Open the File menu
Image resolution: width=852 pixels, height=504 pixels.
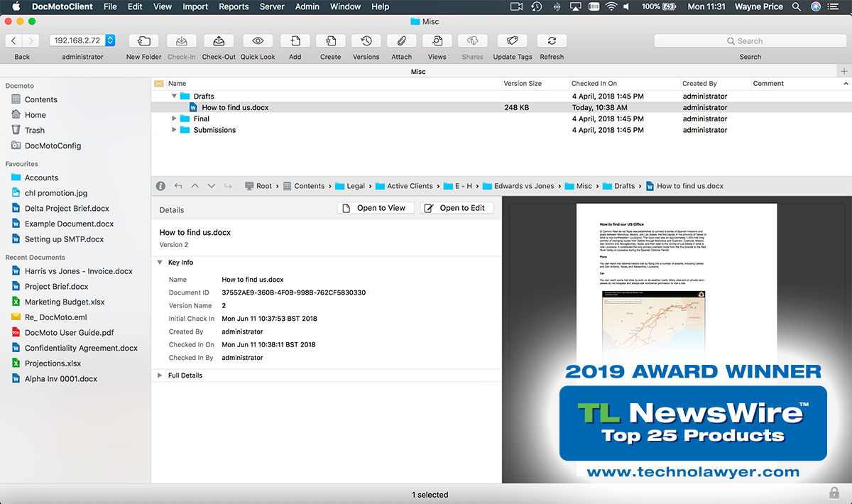click(110, 6)
